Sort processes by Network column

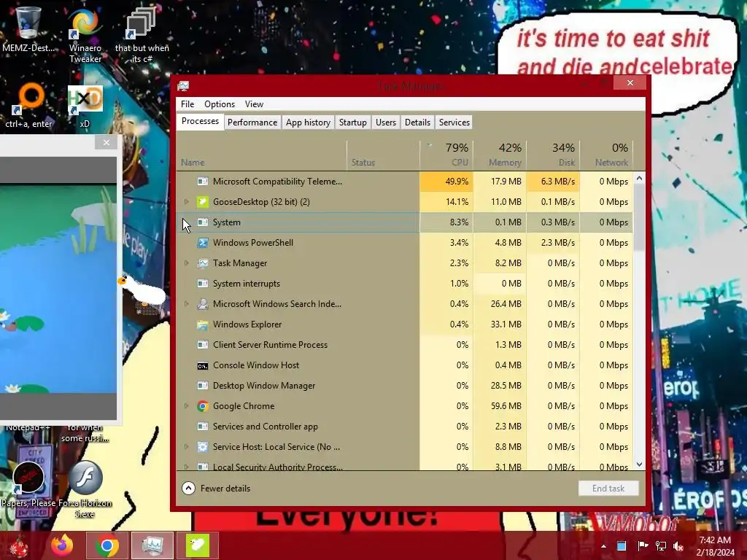click(x=606, y=155)
